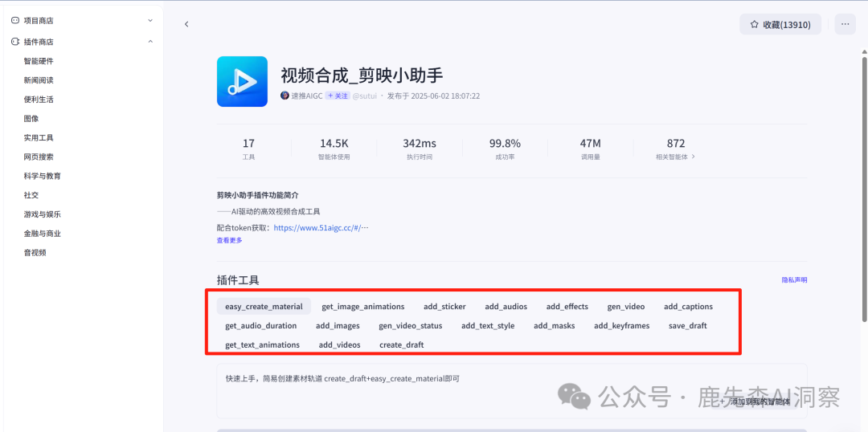Click the 342ms 执行时间 statistic

[x=419, y=149]
